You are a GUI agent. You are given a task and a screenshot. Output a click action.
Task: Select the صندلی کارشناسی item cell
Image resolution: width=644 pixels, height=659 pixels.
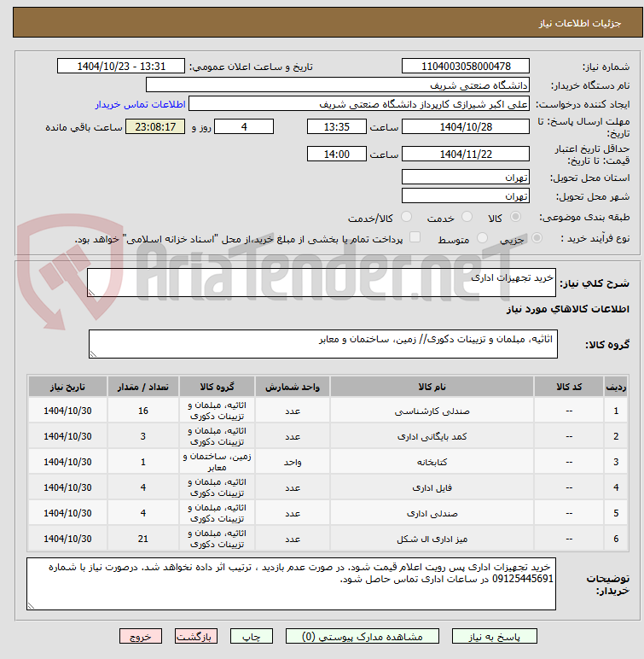tap(432, 411)
